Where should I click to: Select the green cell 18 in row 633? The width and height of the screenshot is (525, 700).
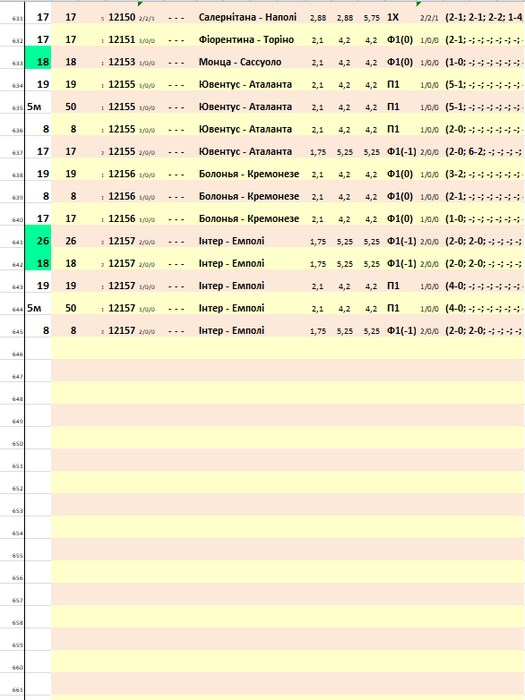(x=38, y=58)
